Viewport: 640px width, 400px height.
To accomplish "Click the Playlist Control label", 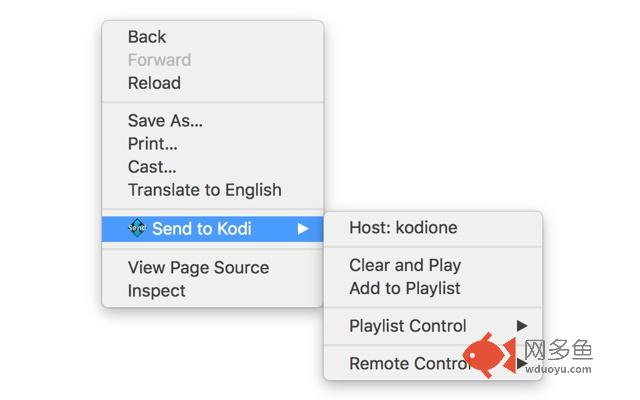I will point(407,326).
